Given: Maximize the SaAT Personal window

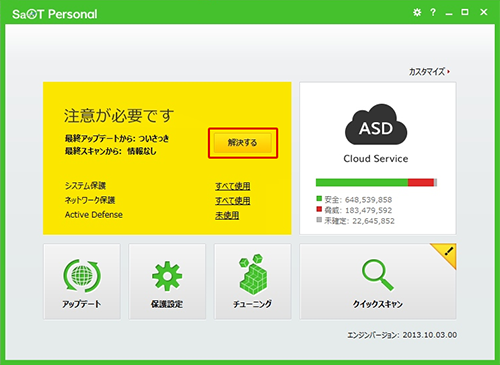Looking at the screenshot, I should tap(465, 12).
